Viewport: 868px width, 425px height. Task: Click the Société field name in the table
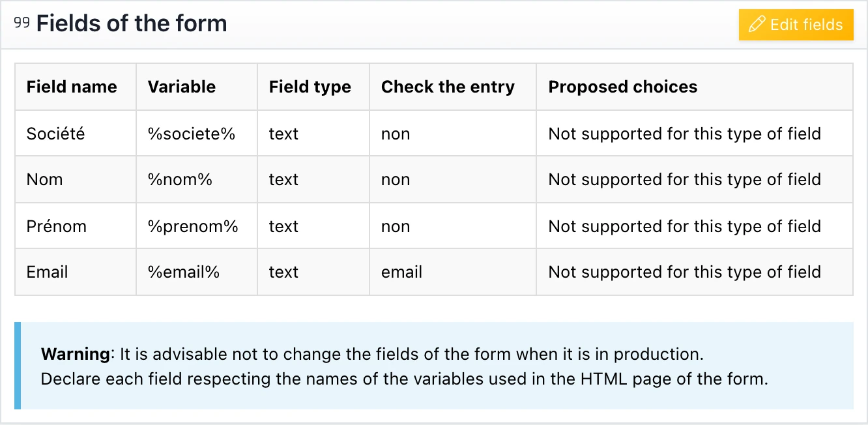[55, 133]
